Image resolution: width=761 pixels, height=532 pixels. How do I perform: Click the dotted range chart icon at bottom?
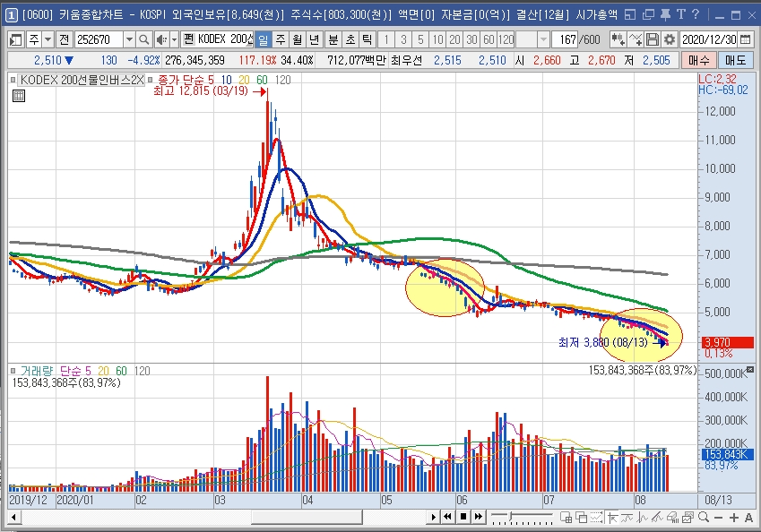(x=596, y=518)
